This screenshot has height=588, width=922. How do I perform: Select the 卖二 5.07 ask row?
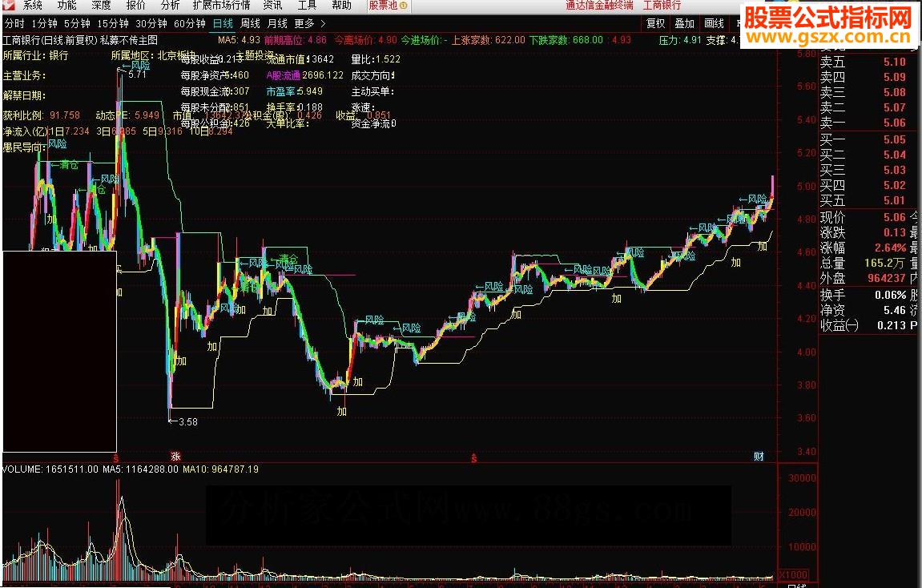864,107
